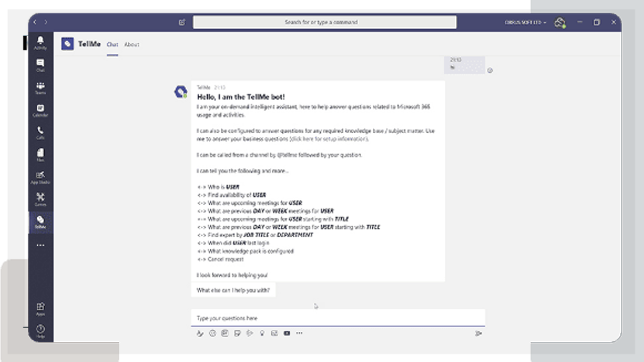The width and height of the screenshot is (644, 362).
Task: Open the GIF picker
Action: coord(225,333)
